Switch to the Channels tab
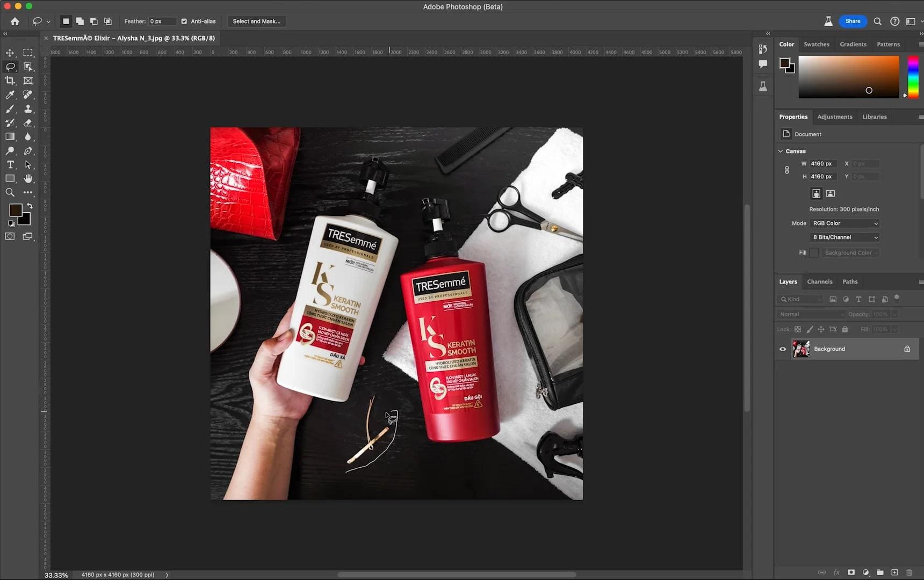924x580 pixels. coord(820,282)
